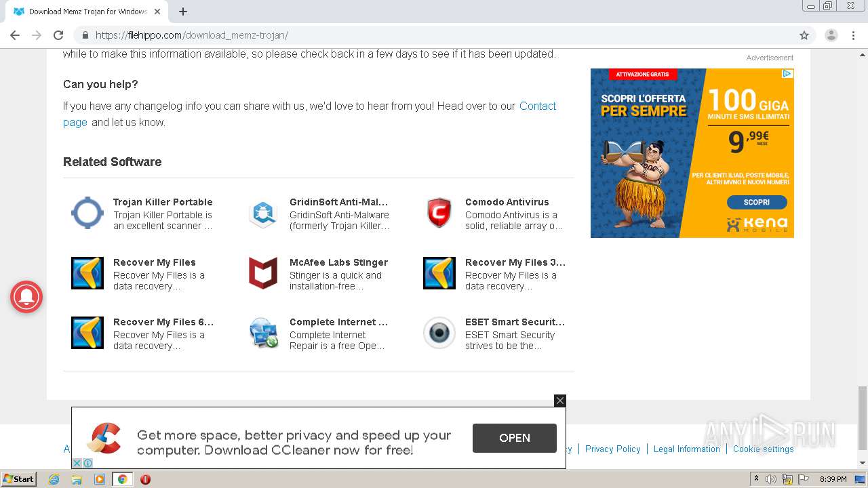
Task: Click the Recover My Files 3 icon
Action: pos(439,273)
